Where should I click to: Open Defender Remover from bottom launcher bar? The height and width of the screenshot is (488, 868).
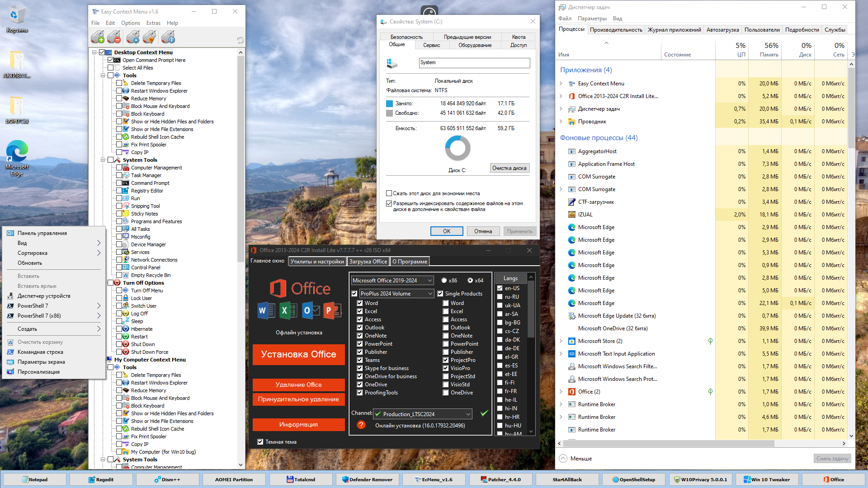(x=368, y=479)
